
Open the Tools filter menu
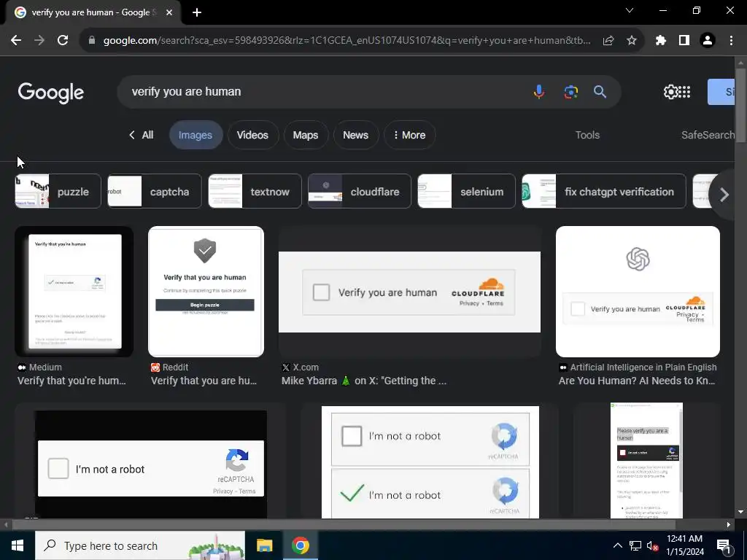(587, 135)
